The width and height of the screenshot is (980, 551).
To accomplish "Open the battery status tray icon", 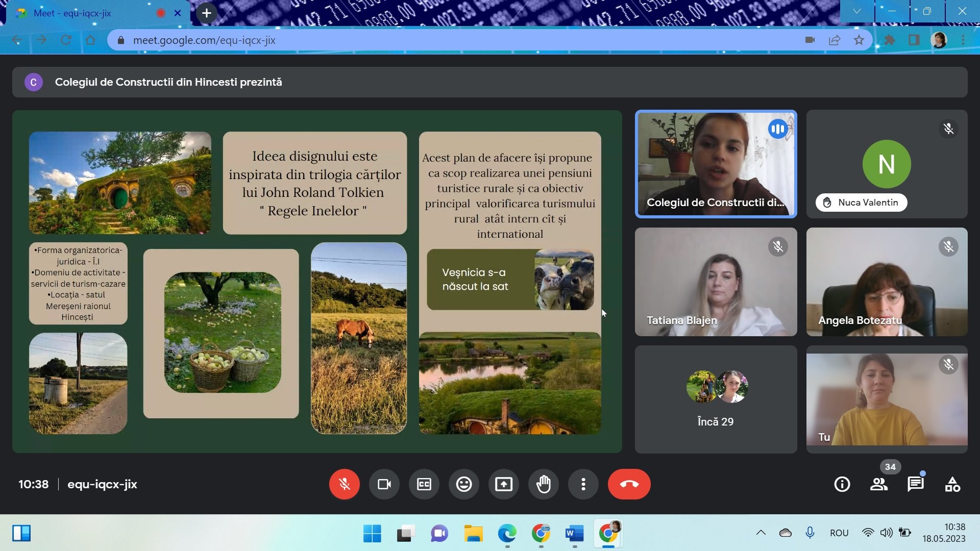I will [x=905, y=533].
